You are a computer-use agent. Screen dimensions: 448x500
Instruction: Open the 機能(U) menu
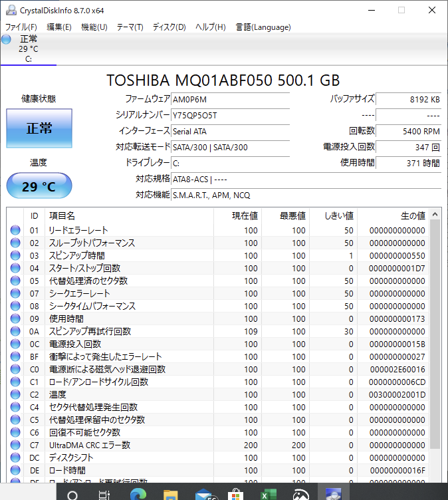(x=94, y=27)
